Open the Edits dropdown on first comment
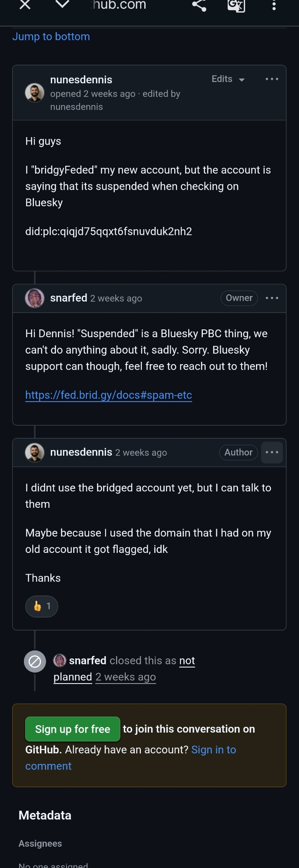Viewport: 299px width, 868px height. 228,79
